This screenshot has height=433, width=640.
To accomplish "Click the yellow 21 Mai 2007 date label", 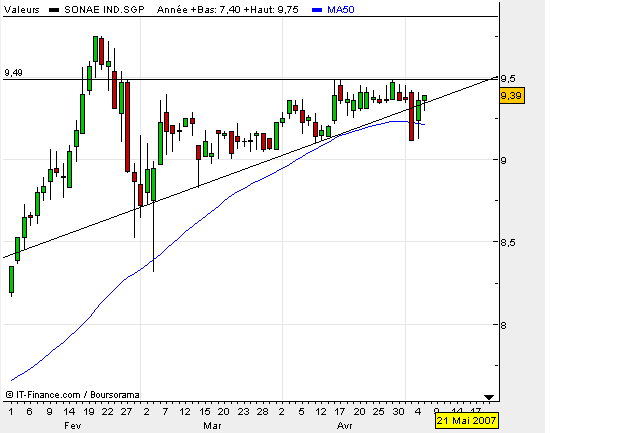I will pyautogui.click(x=466, y=420).
